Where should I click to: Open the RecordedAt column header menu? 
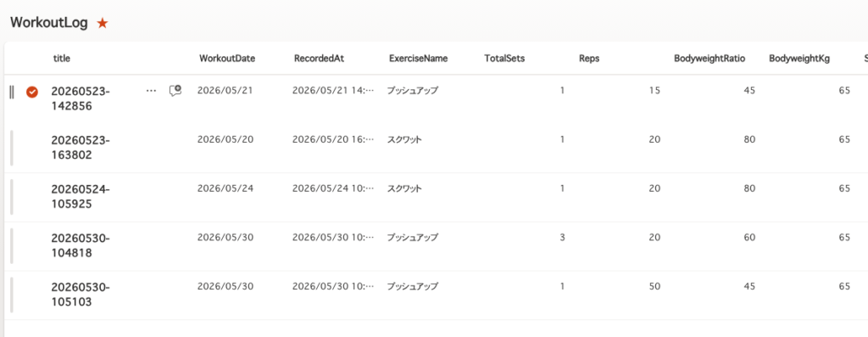point(319,59)
